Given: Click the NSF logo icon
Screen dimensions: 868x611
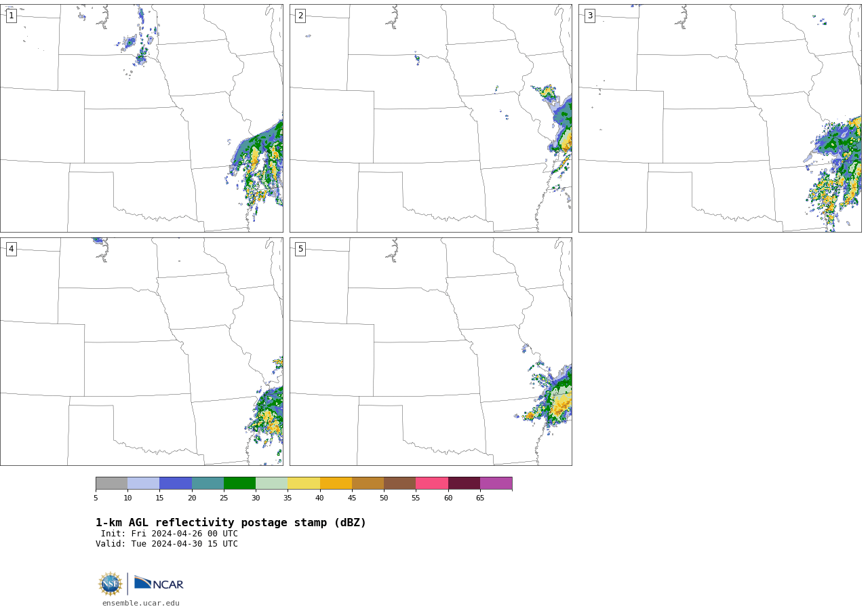Looking at the screenshot, I should click(x=111, y=584).
